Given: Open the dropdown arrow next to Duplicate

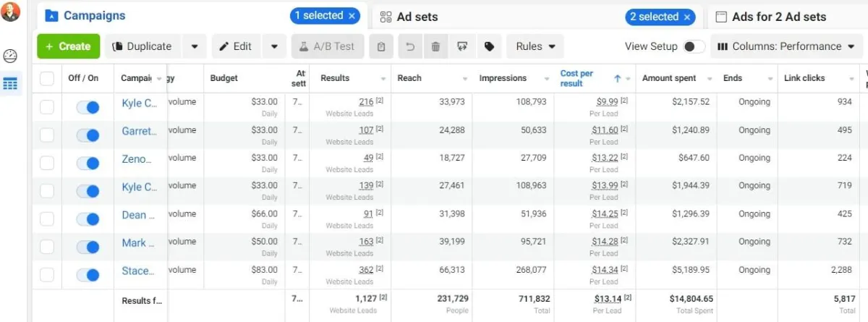Looking at the screenshot, I should tap(195, 47).
